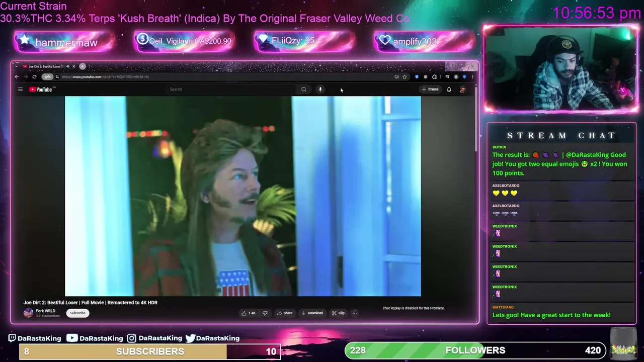Click the Download button
644x362 pixels.
pyautogui.click(x=312, y=313)
